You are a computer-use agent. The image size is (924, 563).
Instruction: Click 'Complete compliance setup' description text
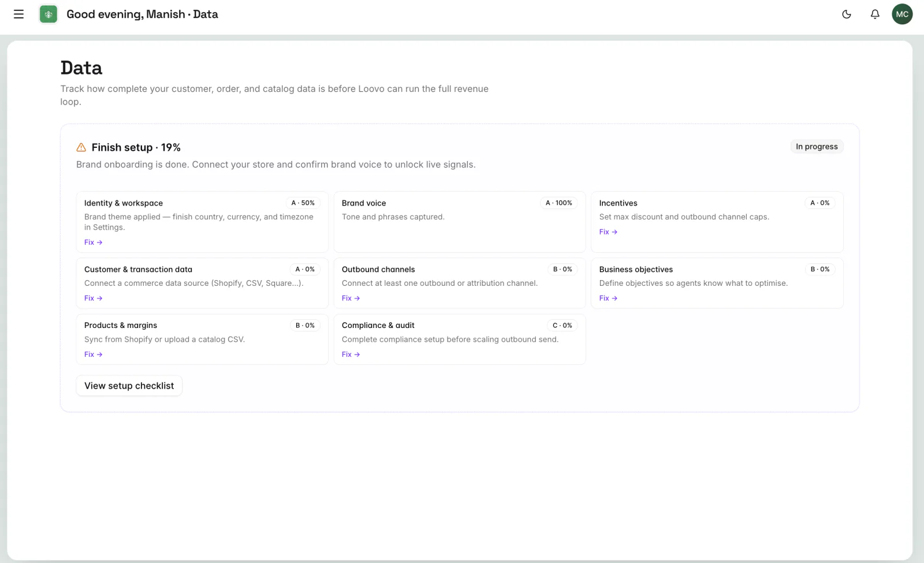point(450,340)
